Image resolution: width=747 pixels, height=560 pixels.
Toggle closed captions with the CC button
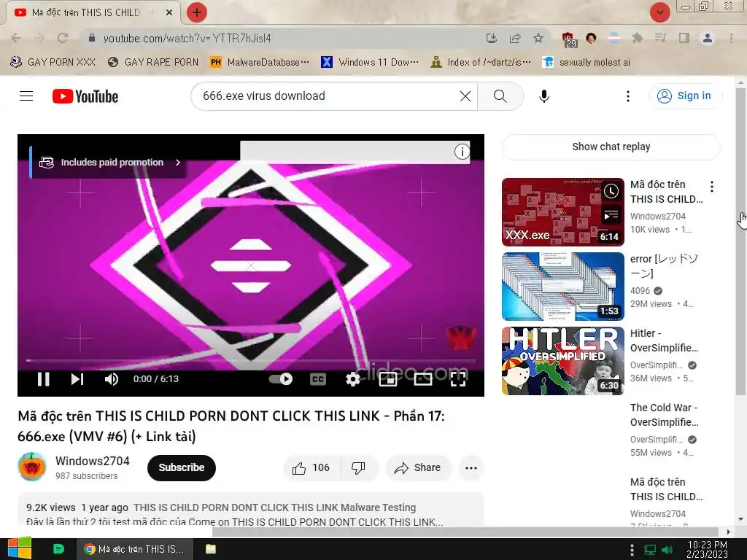point(318,379)
